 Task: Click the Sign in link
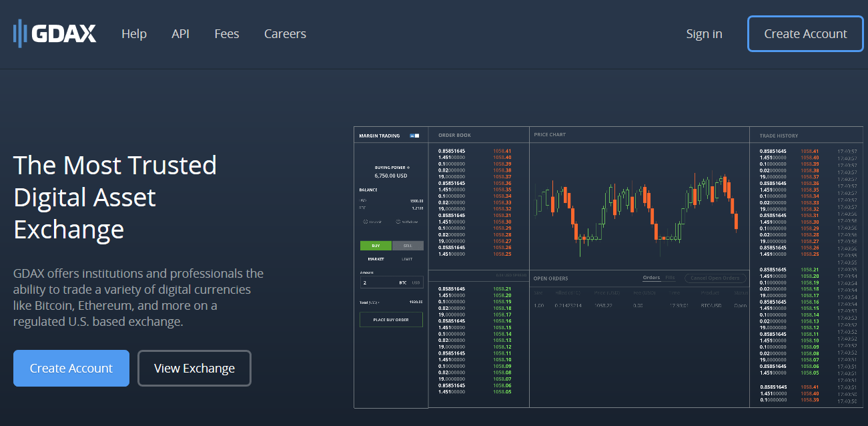pos(704,34)
